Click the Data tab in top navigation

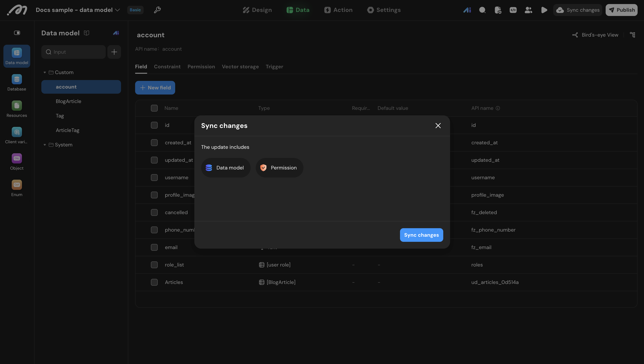coord(298,10)
